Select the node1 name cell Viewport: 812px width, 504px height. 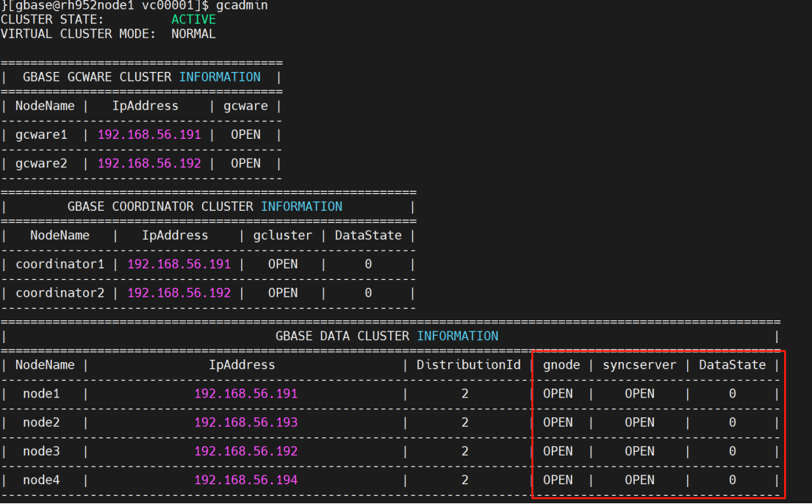(x=41, y=394)
